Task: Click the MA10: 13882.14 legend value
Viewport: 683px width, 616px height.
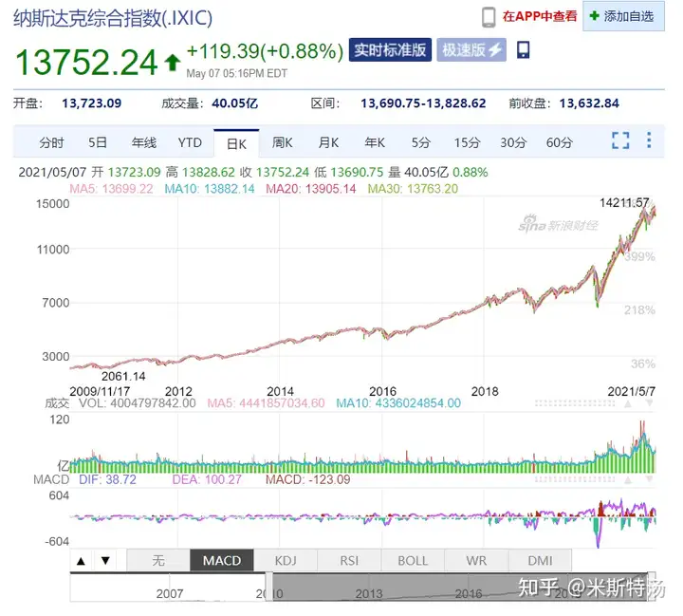Action: [210, 189]
